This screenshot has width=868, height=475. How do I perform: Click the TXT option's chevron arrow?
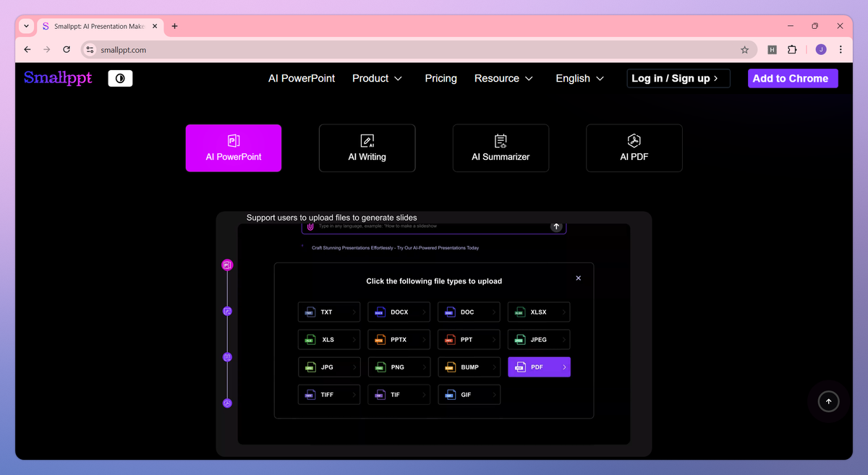point(354,312)
